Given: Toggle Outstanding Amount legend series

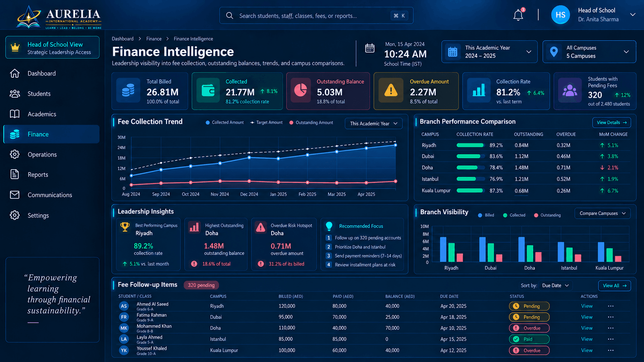Looking at the screenshot, I should [311, 122].
